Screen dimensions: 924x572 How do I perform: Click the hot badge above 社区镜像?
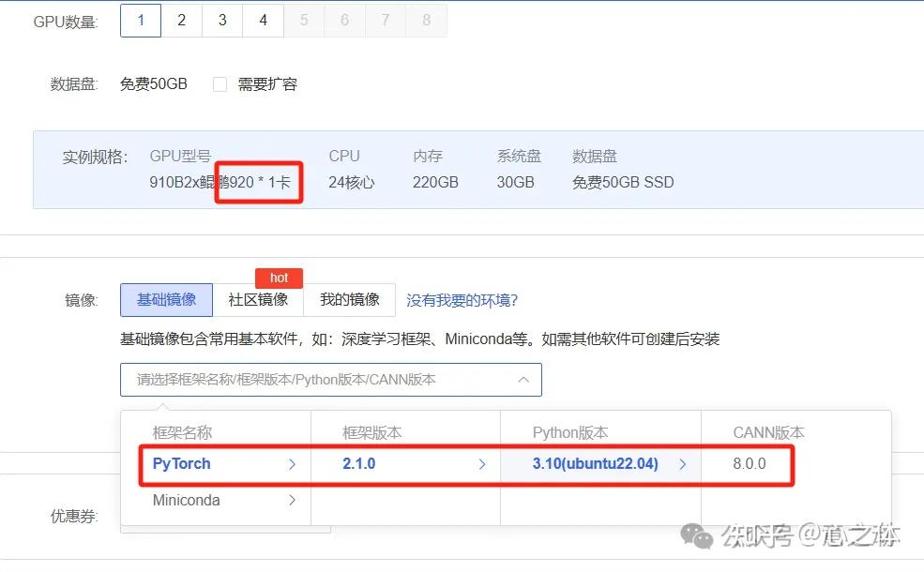point(279,278)
